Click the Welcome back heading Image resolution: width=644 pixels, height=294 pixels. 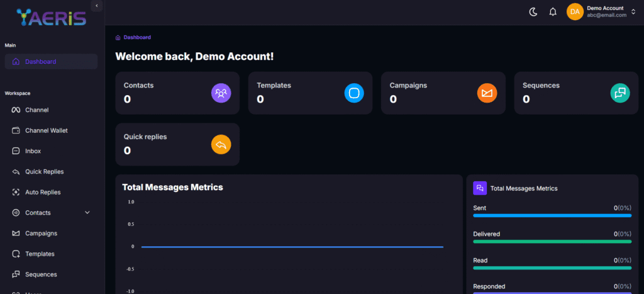click(195, 56)
